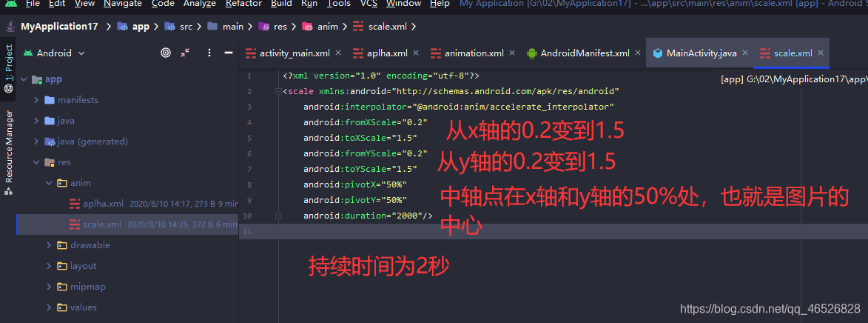Expand the java folder arrow
868x323 pixels.
click(36, 121)
